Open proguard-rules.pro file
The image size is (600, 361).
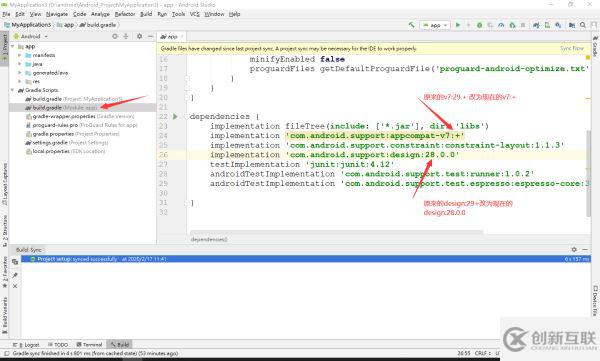coord(81,125)
